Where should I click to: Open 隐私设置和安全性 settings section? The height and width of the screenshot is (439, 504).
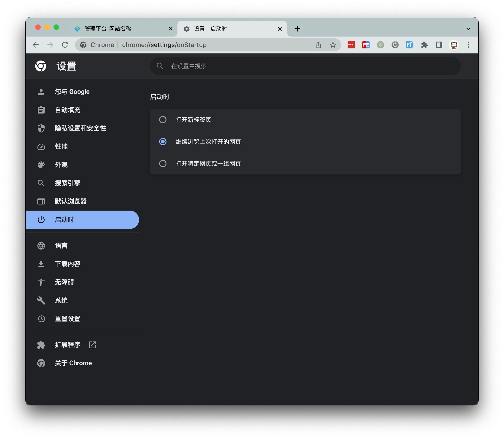tap(80, 128)
